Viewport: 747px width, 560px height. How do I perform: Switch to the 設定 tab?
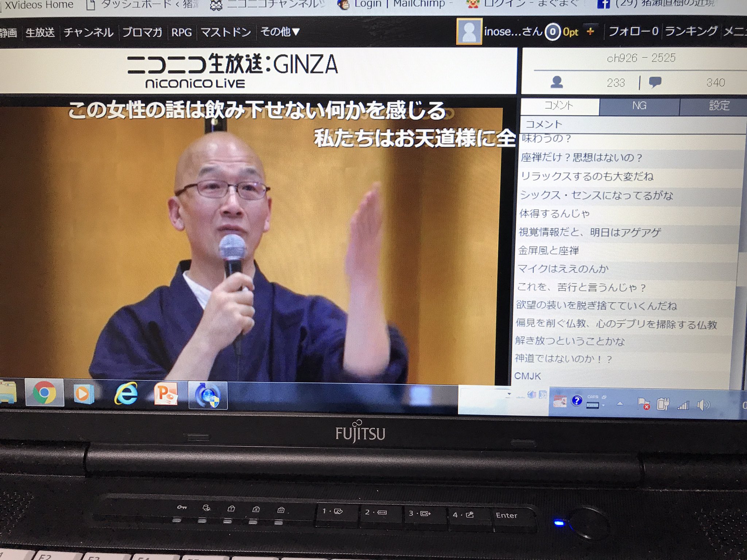click(719, 106)
